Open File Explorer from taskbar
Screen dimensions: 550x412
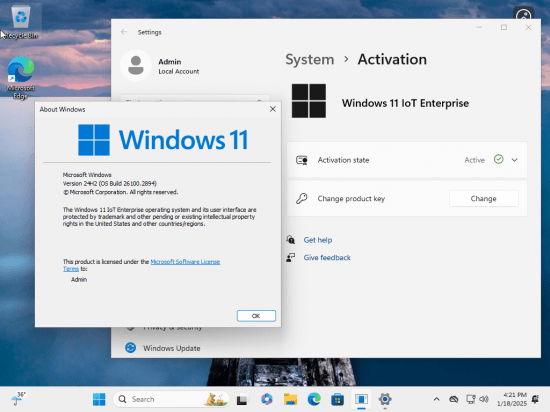pos(290,399)
